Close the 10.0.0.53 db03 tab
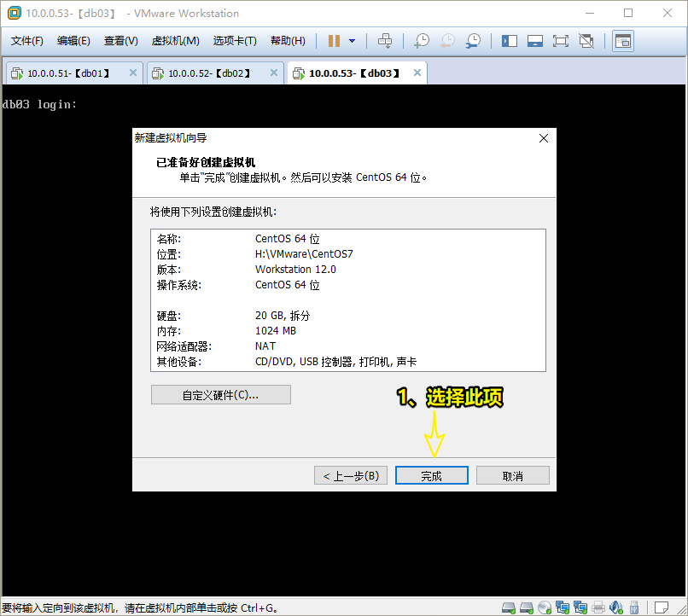Screen dimensions: 688x616 [x=417, y=73]
